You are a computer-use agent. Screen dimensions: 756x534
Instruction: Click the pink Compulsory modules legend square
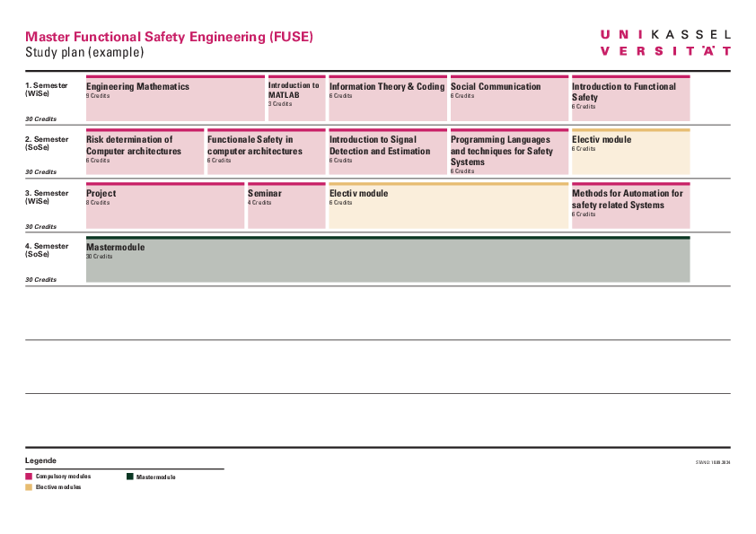pos(29,477)
